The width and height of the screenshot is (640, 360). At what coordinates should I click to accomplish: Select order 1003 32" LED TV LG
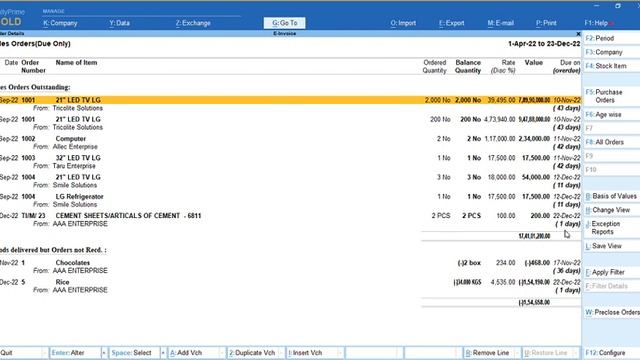click(290, 158)
